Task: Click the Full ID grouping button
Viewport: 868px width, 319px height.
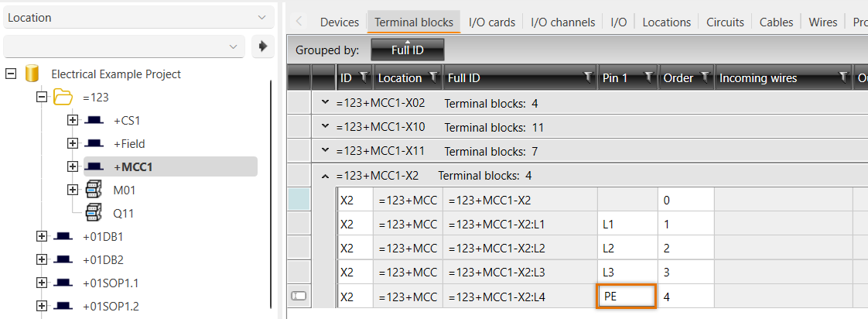Action: point(408,50)
